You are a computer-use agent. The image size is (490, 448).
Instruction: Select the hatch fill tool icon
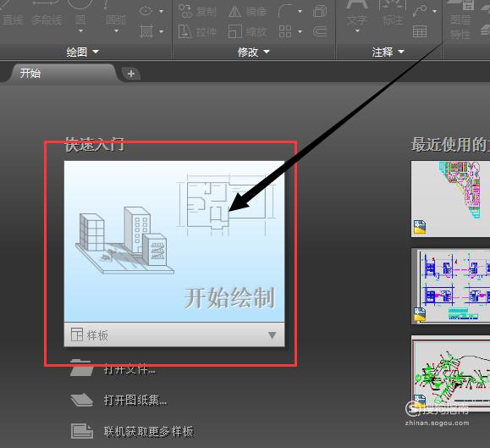(146, 31)
